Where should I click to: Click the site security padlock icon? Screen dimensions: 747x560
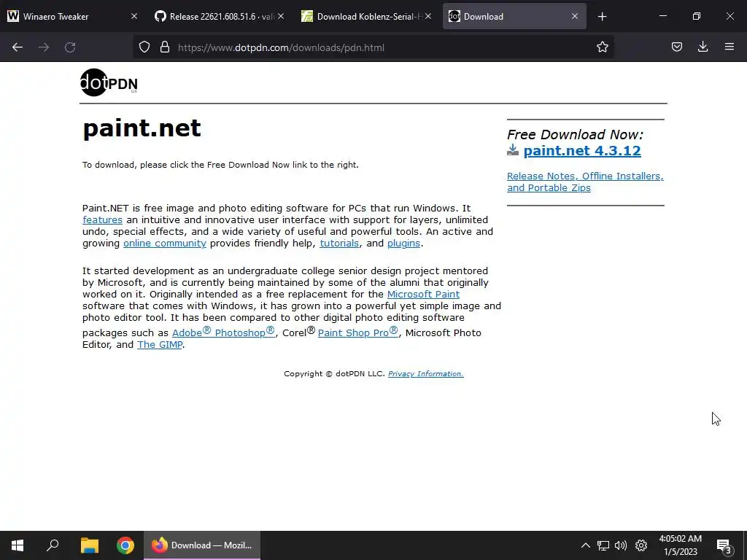165,47
